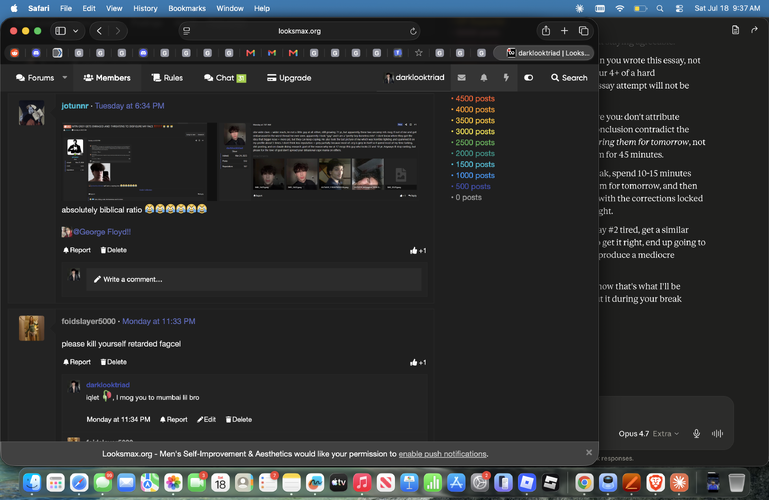The width and height of the screenshot is (769, 500).
Task: Delete foidslayer5000's post
Action: point(113,362)
